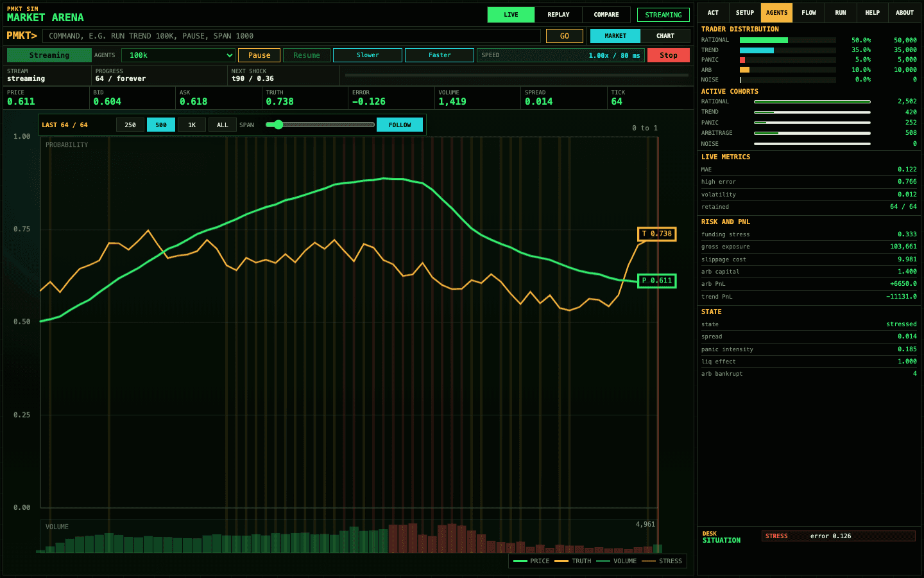Viewport: 924px width, 578px height.
Task: Click the PRICE 0.611 stat cell
Action: (x=46, y=98)
